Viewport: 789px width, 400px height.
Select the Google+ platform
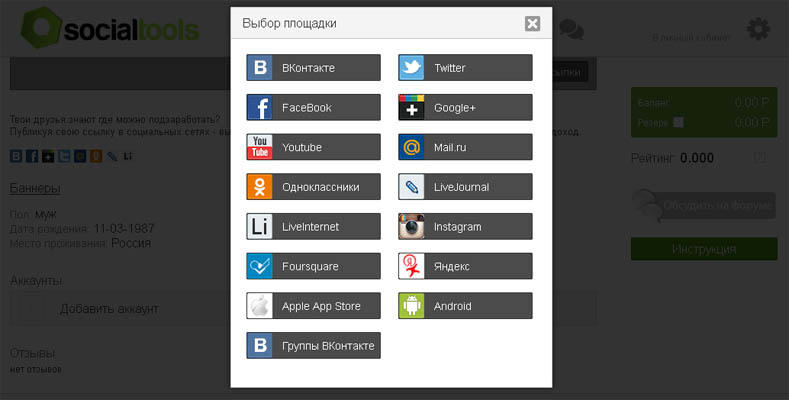(465, 107)
